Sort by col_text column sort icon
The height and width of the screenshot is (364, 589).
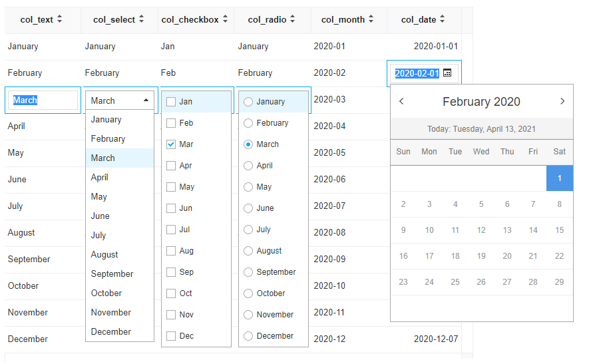pyautogui.click(x=60, y=20)
